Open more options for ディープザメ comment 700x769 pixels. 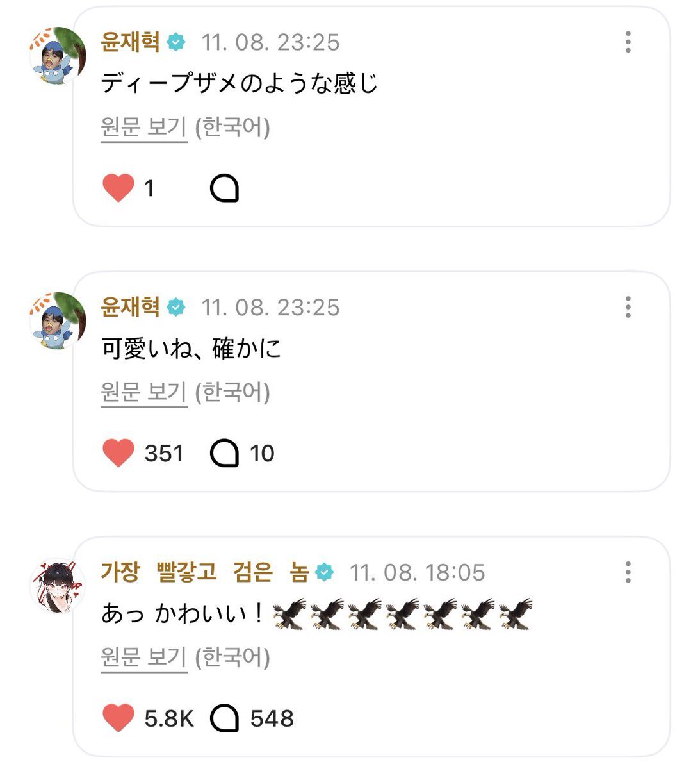[x=628, y=42]
